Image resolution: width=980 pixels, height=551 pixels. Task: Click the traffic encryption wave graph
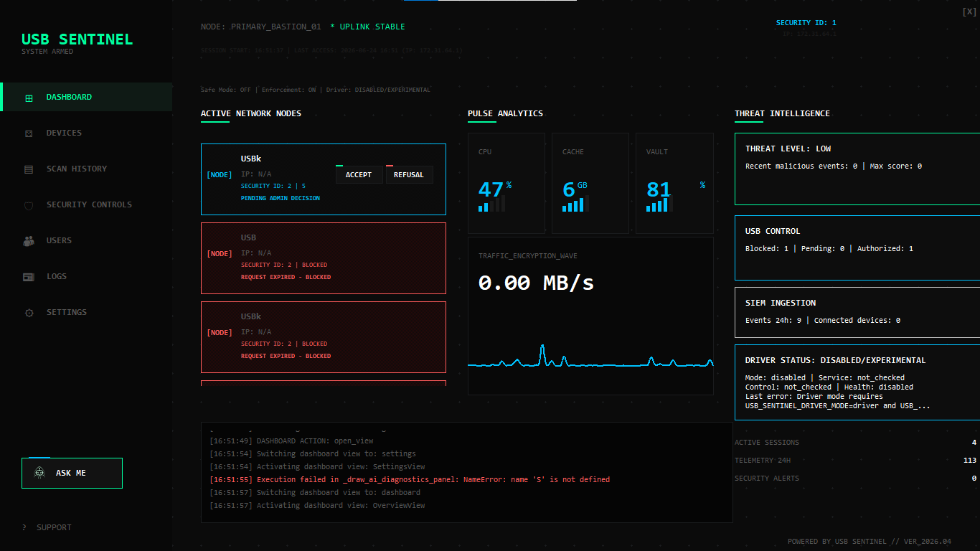coord(590,357)
